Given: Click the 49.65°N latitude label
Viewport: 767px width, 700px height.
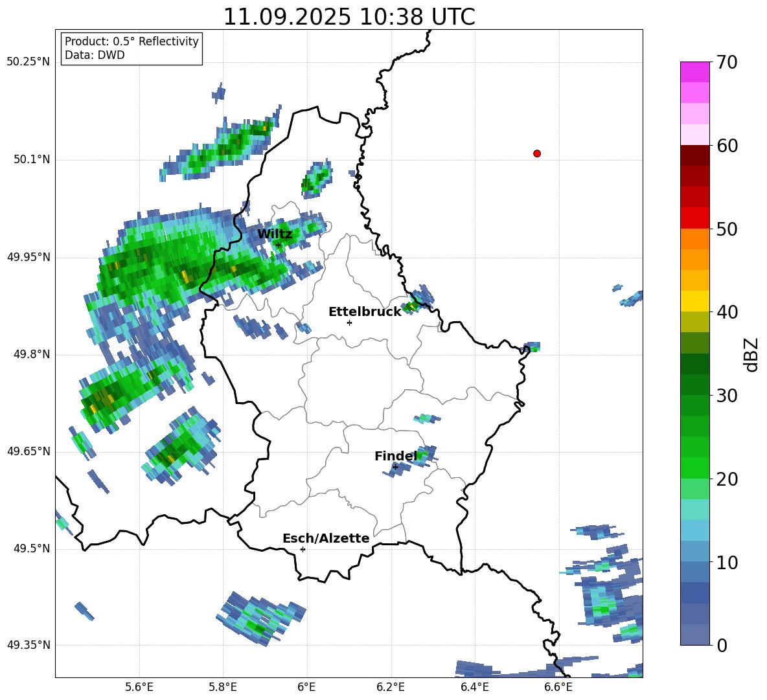Looking at the screenshot, I should click(x=29, y=451).
